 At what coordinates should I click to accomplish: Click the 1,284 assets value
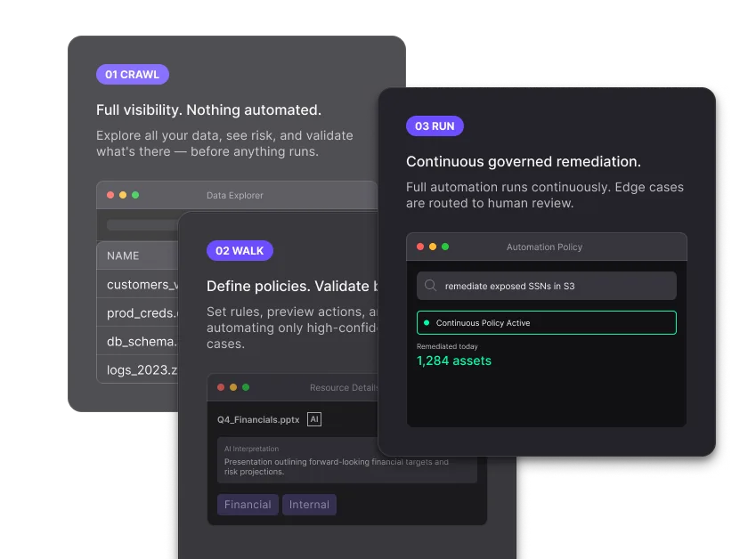(x=454, y=361)
